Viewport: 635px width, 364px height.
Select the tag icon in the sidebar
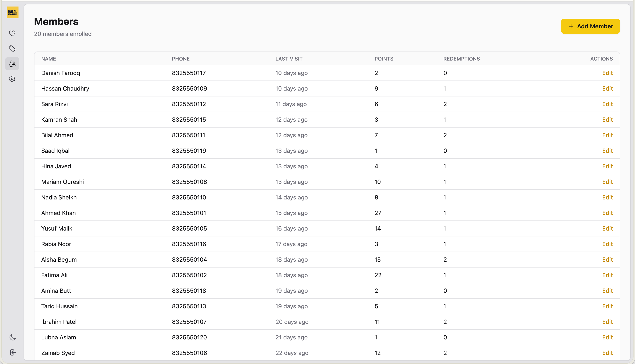12,49
